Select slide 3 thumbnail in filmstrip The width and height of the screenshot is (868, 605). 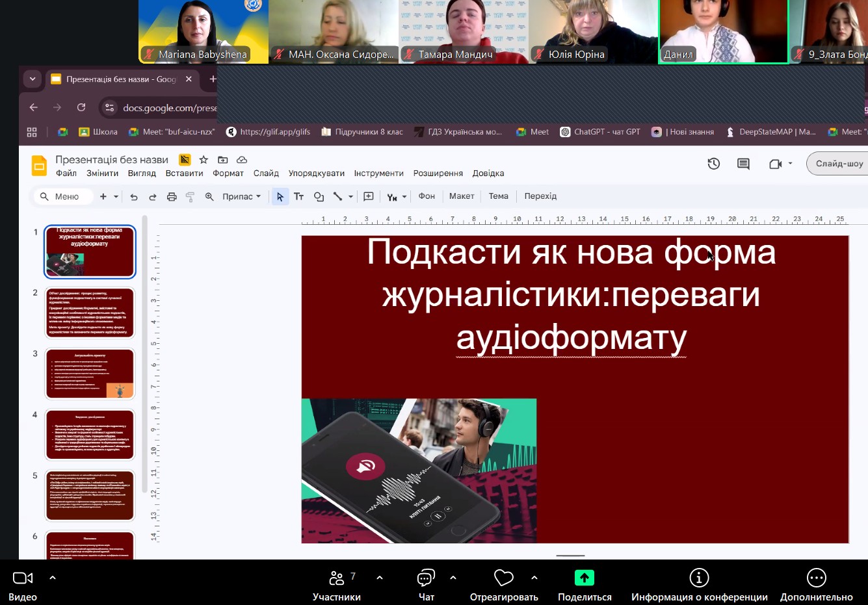pos(90,374)
